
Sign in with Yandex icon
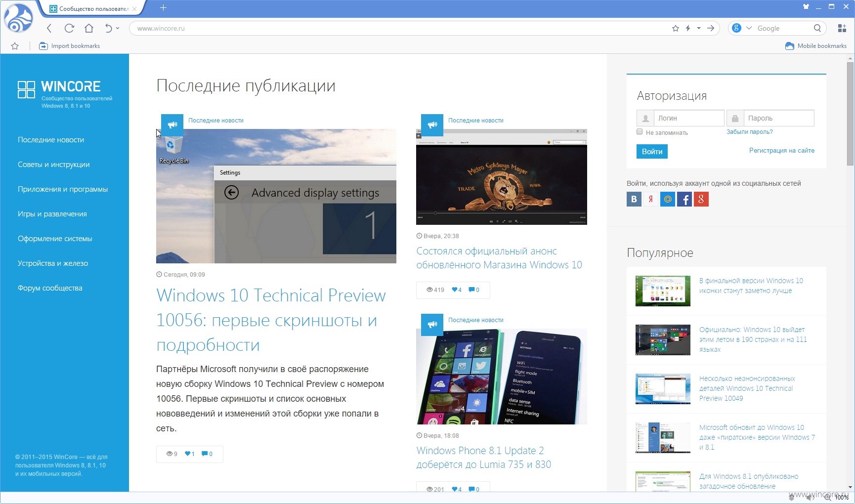pos(651,199)
